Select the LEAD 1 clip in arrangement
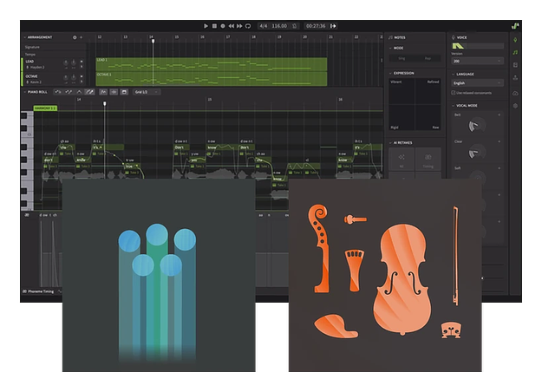Viewport: 542px width, 392px height. 212,64
